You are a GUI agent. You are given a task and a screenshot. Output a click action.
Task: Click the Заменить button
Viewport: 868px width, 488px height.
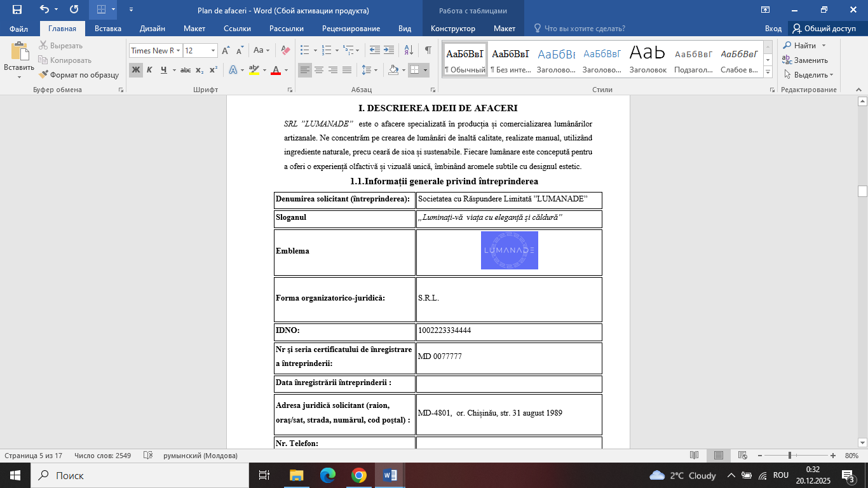pyautogui.click(x=805, y=60)
